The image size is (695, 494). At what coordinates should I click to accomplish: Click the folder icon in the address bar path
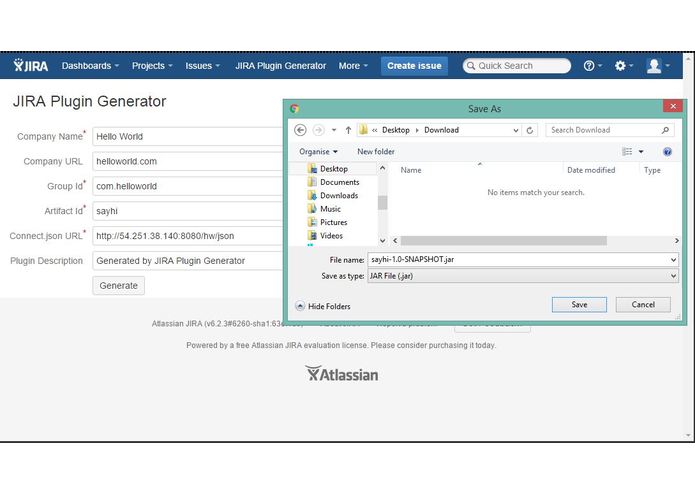363,130
